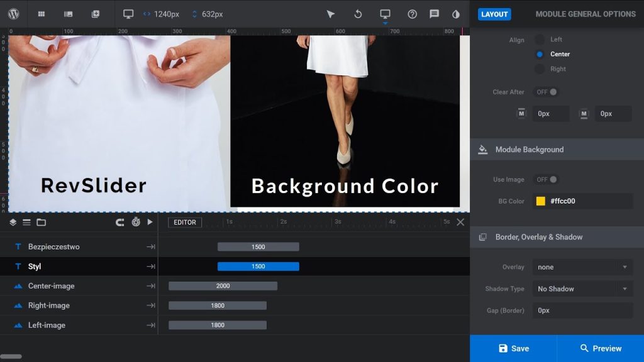Viewport: 644px width, 362px height.
Task: Click Bezpieczestwo 1500 timeline bar
Action: click(258, 246)
